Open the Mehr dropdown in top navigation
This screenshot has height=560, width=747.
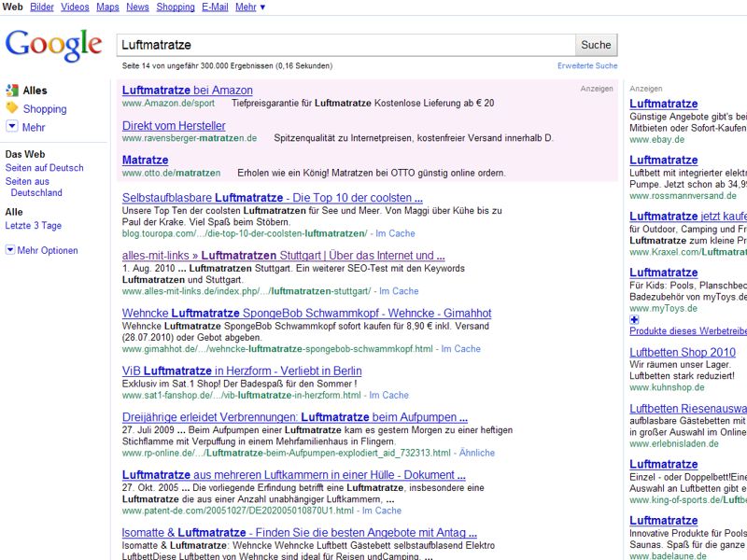[250, 7]
